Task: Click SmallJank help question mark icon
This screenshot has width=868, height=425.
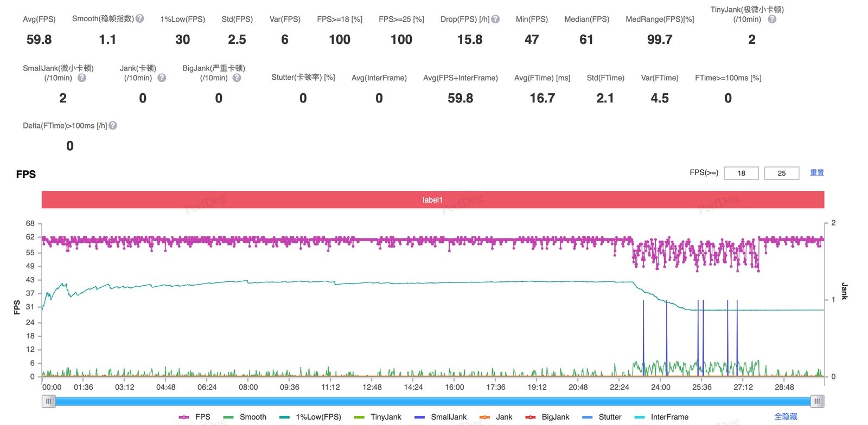Action: (82, 78)
